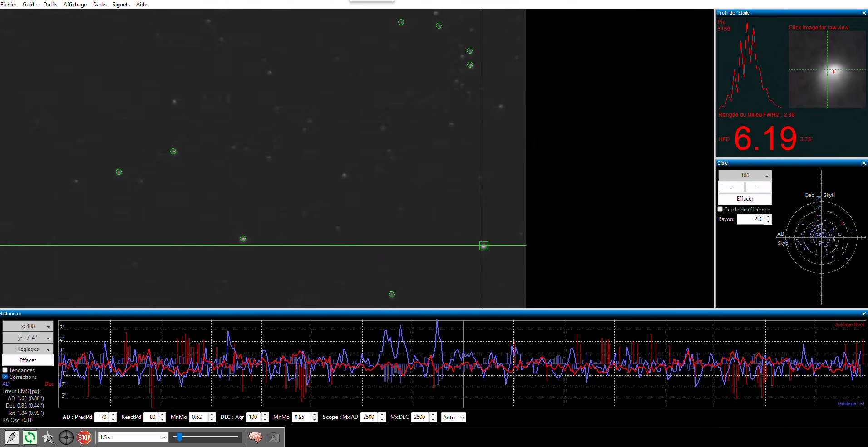Click the HFD 6.19 reading
The width and height of the screenshot is (868, 447).
[x=765, y=139]
